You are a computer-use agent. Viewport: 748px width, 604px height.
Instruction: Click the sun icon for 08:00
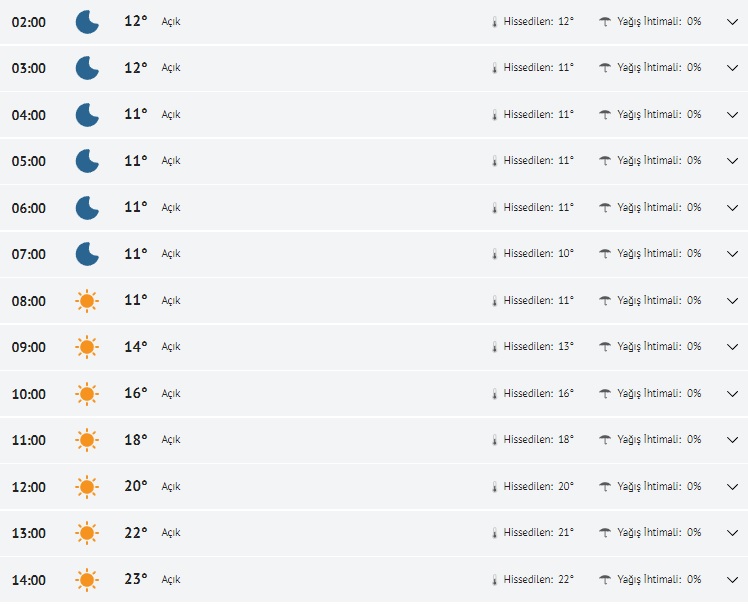click(87, 301)
